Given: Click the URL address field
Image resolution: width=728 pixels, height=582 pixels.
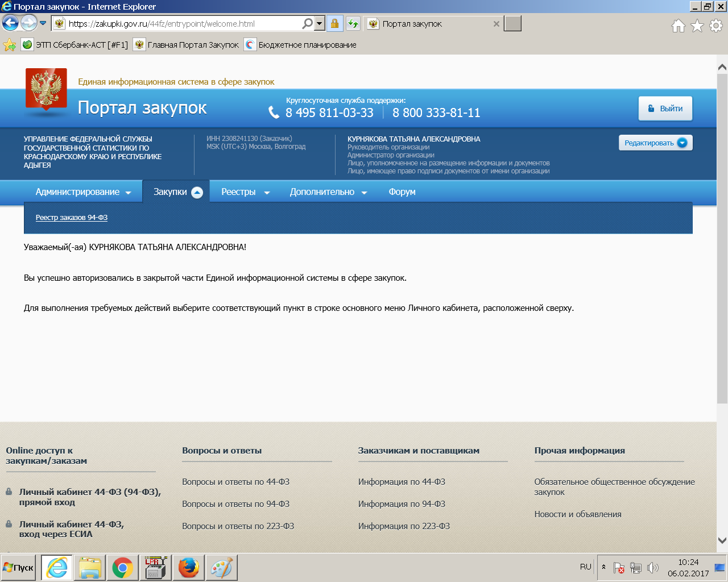Looking at the screenshot, I should pos(182,24).
